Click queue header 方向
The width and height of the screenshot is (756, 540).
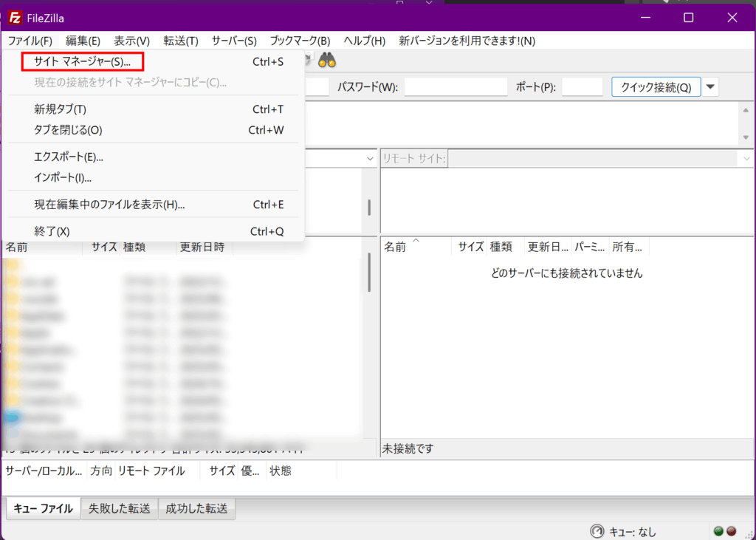coord(100,471)
